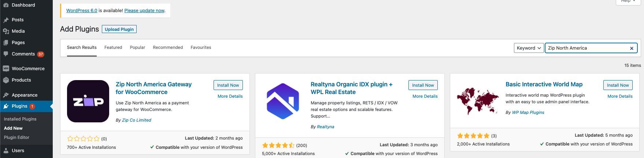Click the 15 items count text
This screenshot has width=644, height=158.
click(x=633, y=65)
